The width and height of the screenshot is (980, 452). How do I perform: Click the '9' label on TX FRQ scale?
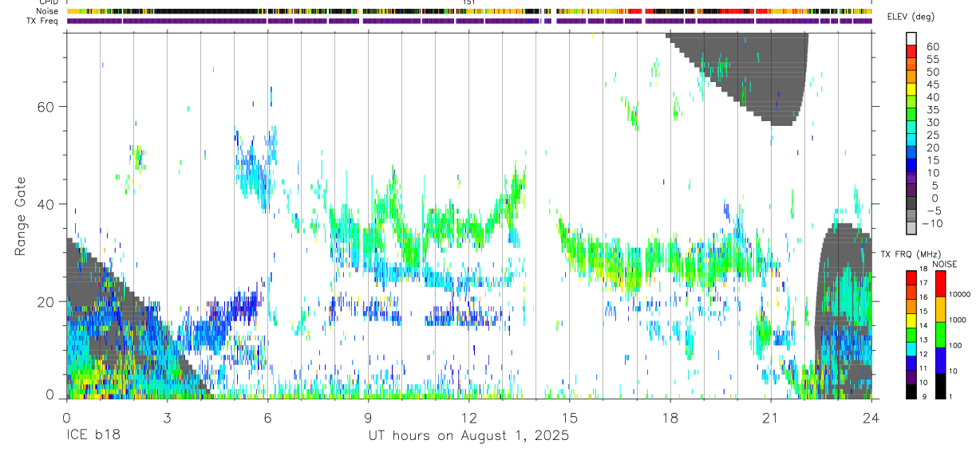pos(923,398)
